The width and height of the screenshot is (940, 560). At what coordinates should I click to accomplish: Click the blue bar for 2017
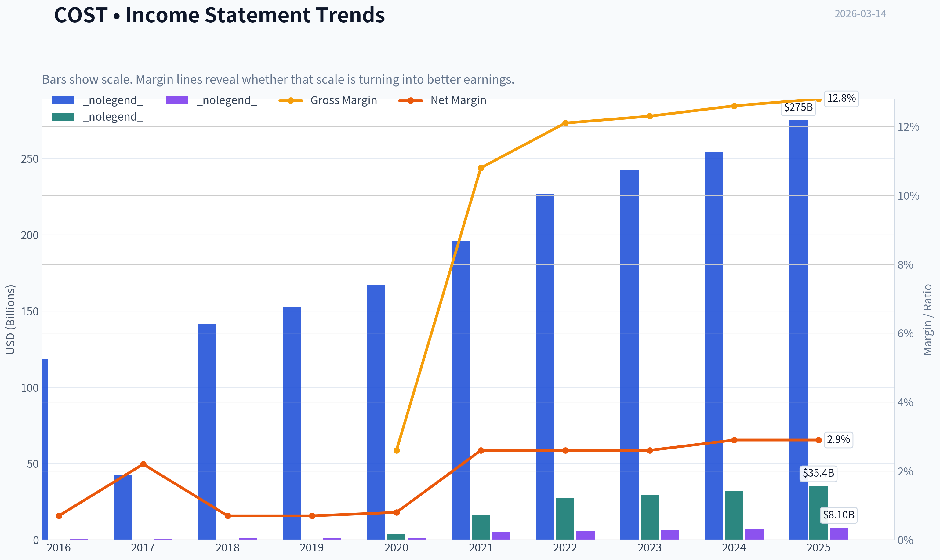123,507
